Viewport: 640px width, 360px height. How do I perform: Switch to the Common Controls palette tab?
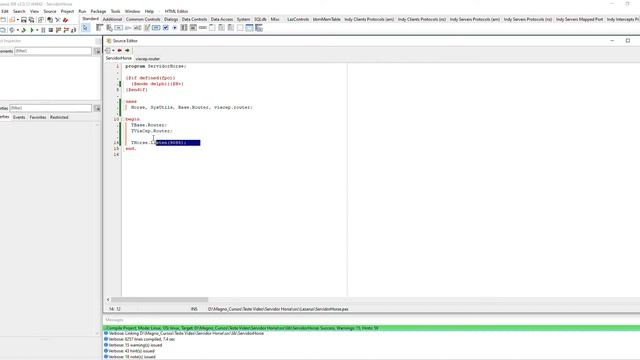click(143, 19)
